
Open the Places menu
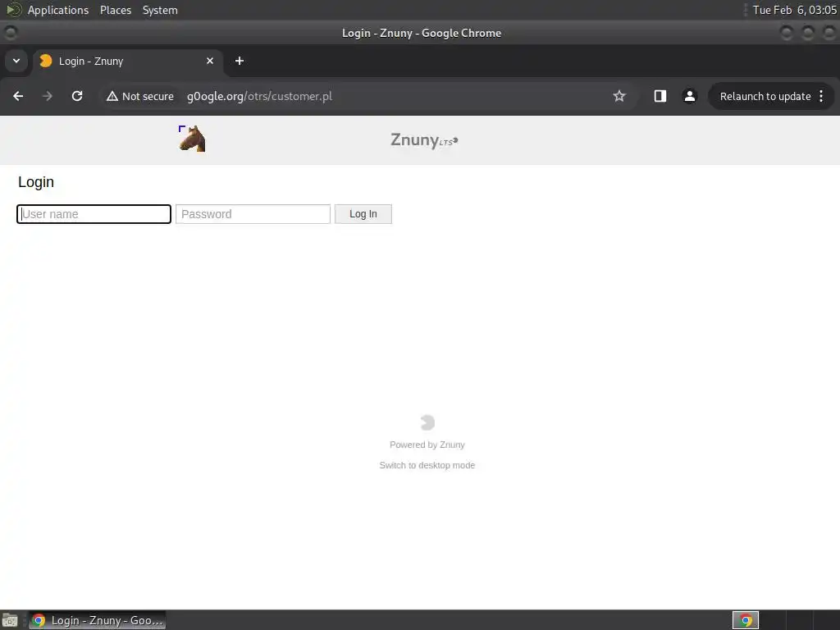(x=115, y=10)
